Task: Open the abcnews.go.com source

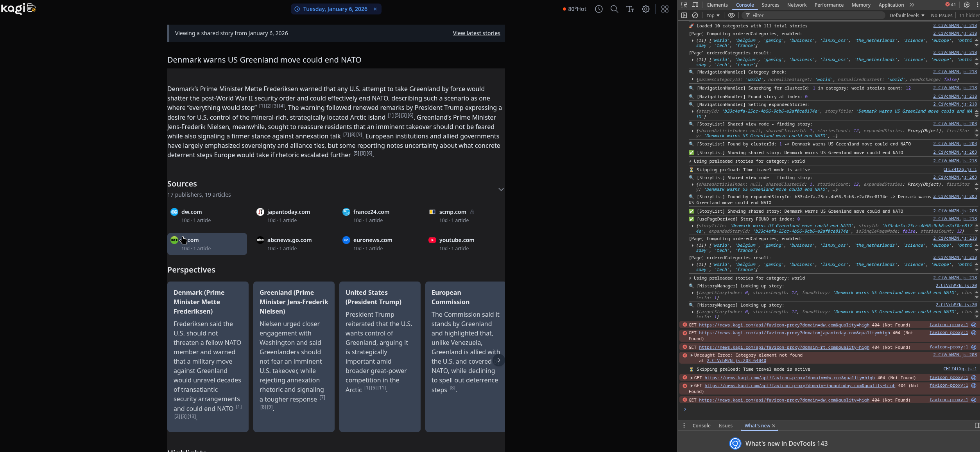Action: click(x=289, y=240)
